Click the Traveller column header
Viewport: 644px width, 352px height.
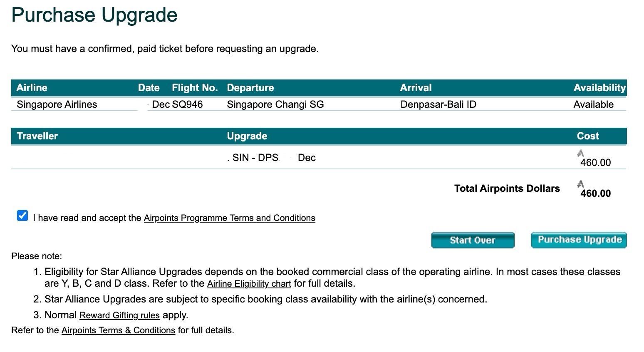pos(37,136)
